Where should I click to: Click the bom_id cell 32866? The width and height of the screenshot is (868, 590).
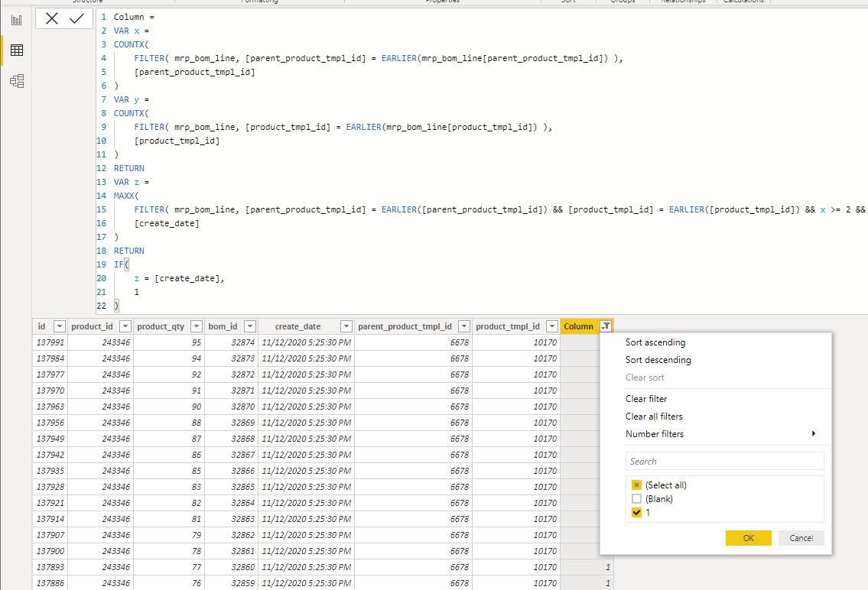(232, 471)
